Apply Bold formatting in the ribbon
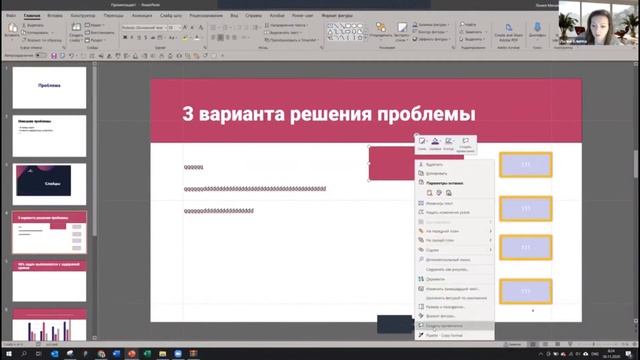 click(x=125, y=38)
